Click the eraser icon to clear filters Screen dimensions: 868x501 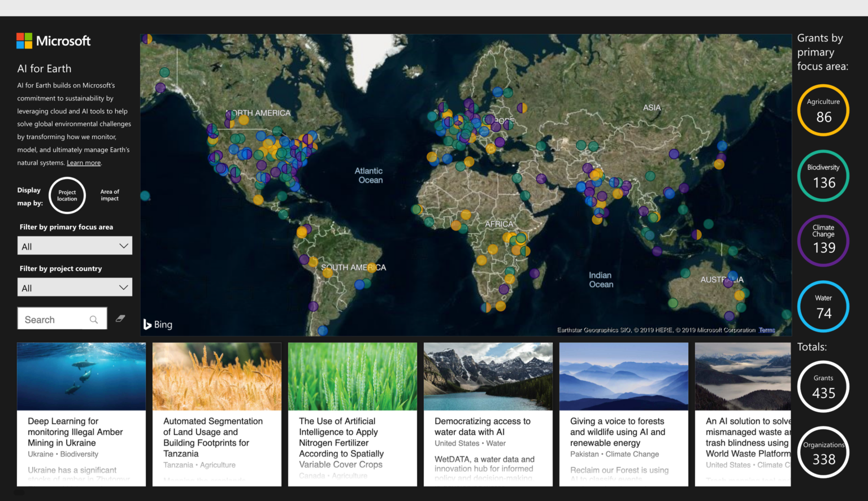tap(120, 318)
